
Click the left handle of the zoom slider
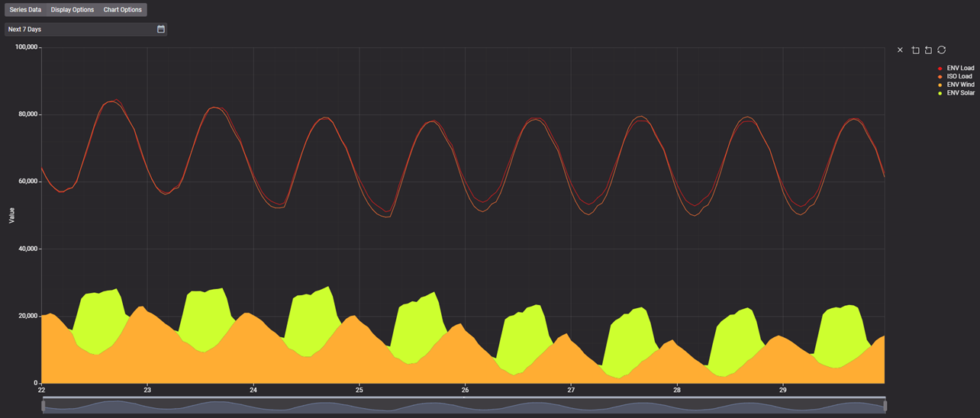pos(44,407)
